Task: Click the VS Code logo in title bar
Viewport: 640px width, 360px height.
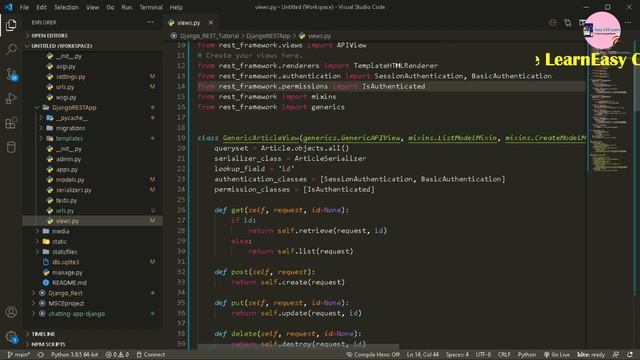Action: (9, 7)
